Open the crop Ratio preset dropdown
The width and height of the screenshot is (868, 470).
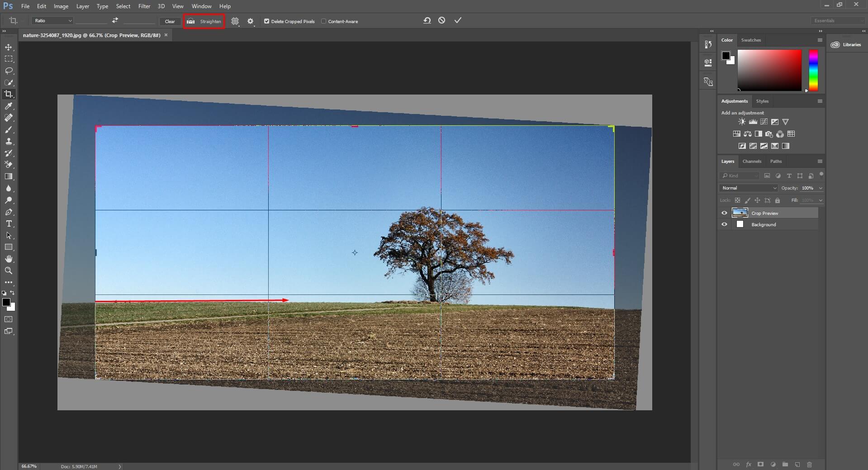point(52,20)
